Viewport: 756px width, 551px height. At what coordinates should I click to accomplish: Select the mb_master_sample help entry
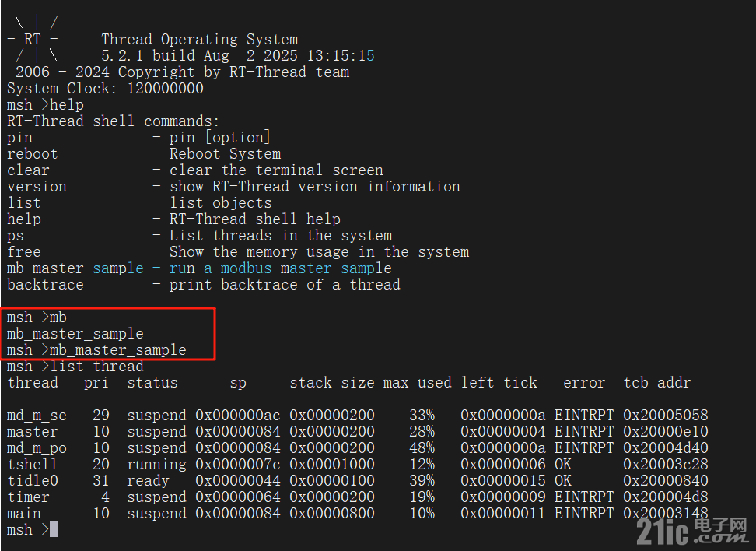[x=199, y=268]
